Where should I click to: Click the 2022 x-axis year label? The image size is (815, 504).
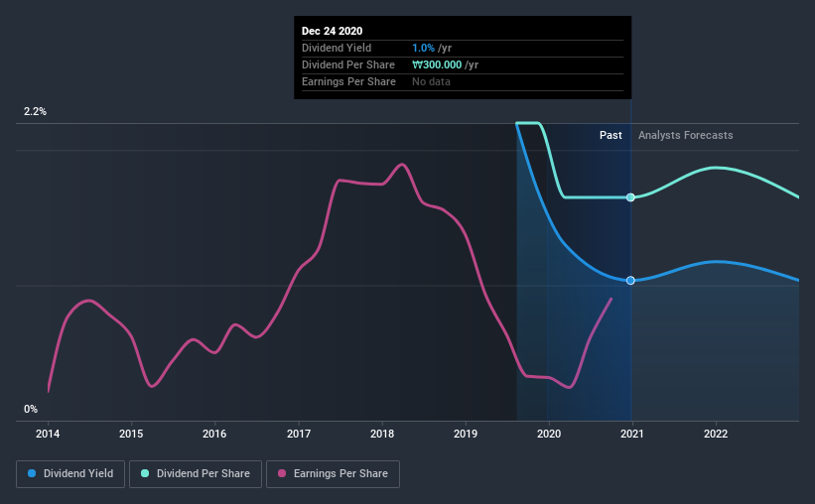point(716,434)
